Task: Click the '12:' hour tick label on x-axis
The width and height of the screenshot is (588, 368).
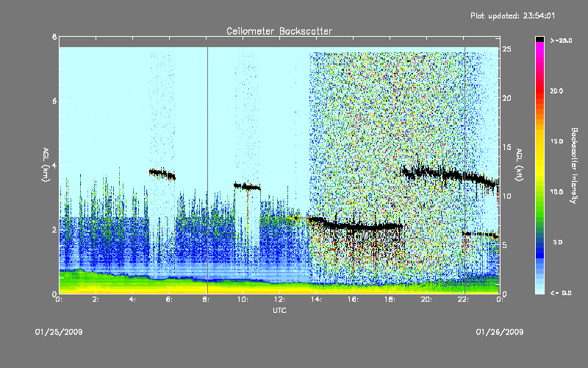Action: 279,300
